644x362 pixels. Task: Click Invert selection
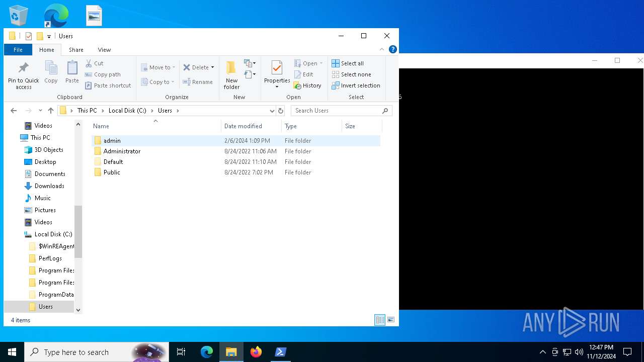(356, 85)
